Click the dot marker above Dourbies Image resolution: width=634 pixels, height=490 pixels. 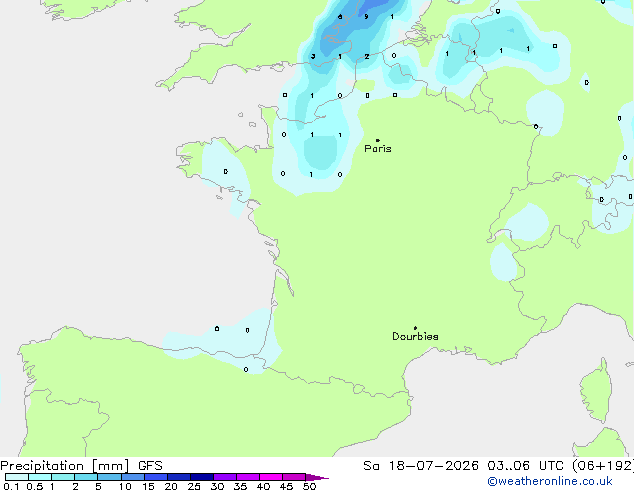(415, 328)
